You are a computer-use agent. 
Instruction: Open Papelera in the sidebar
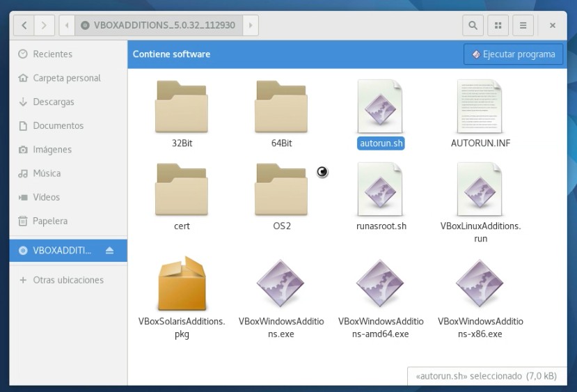(x=50, y=221)
